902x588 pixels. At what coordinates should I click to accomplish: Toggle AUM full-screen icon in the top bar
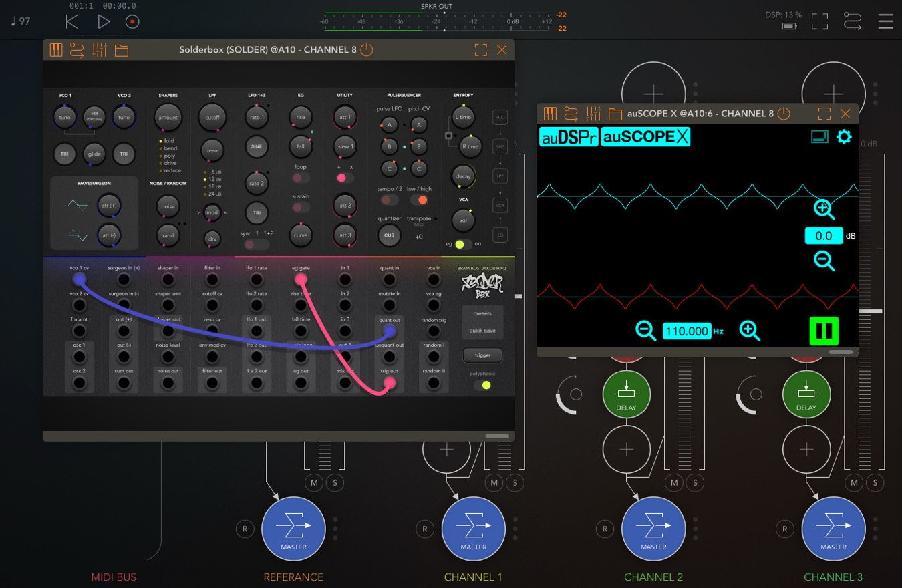click(x=820, y=21)
